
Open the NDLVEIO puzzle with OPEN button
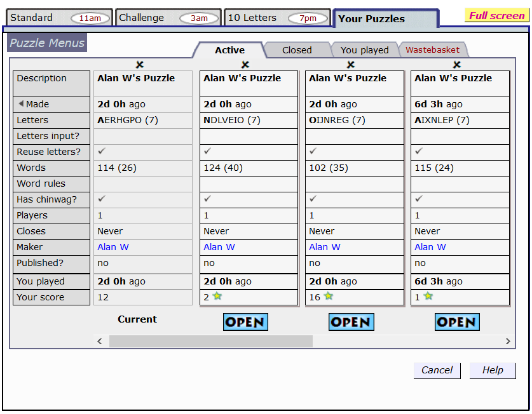tap(245, 322)
